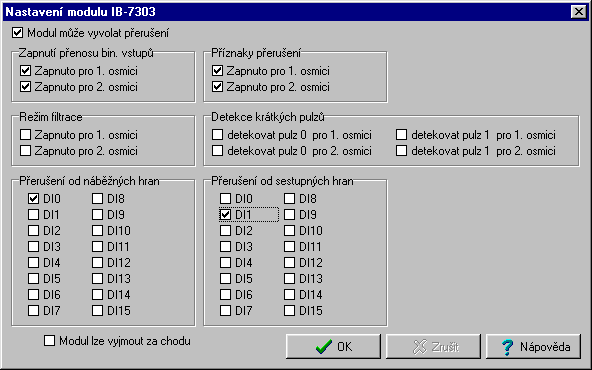Uncheck 1. osmici under Příznaky přerušení

point(217,71)
